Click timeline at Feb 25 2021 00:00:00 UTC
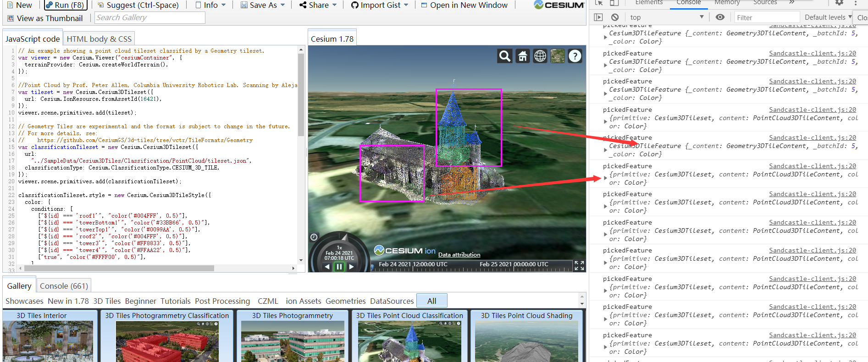This screenshot has width=868, height=362. (514, 265)
